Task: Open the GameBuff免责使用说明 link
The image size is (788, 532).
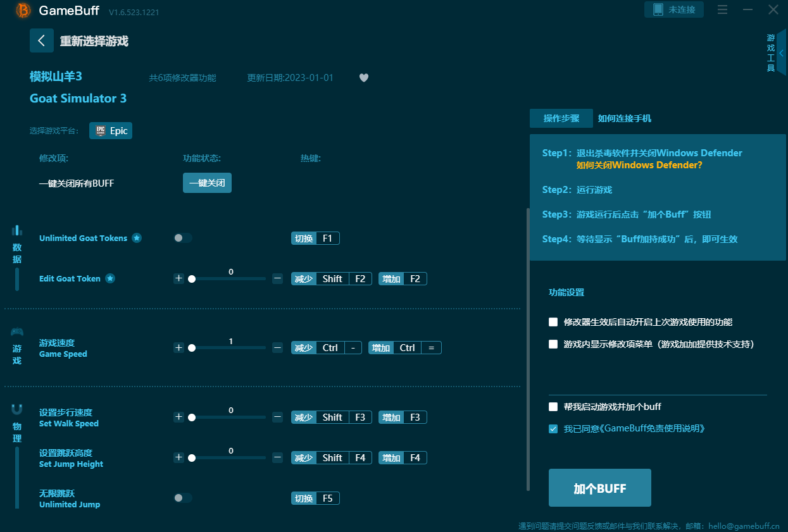Action: [x=653, y=429]
